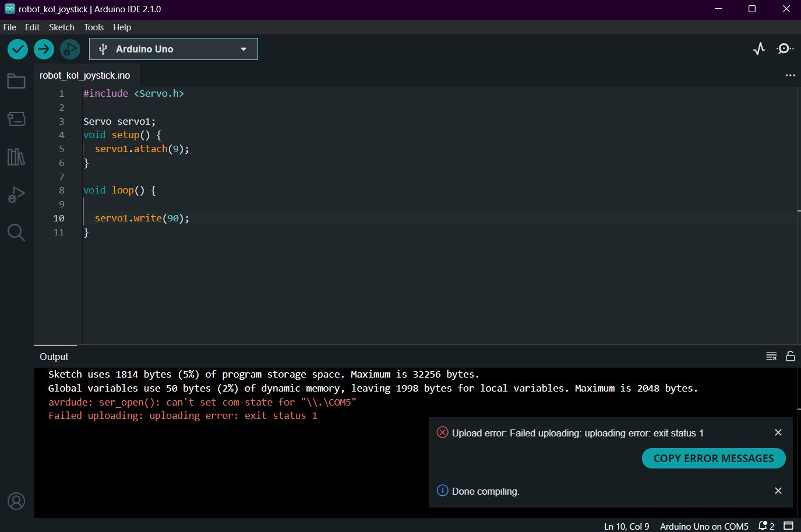
Task: Open the Help menu
Action: tap(122, 27)
